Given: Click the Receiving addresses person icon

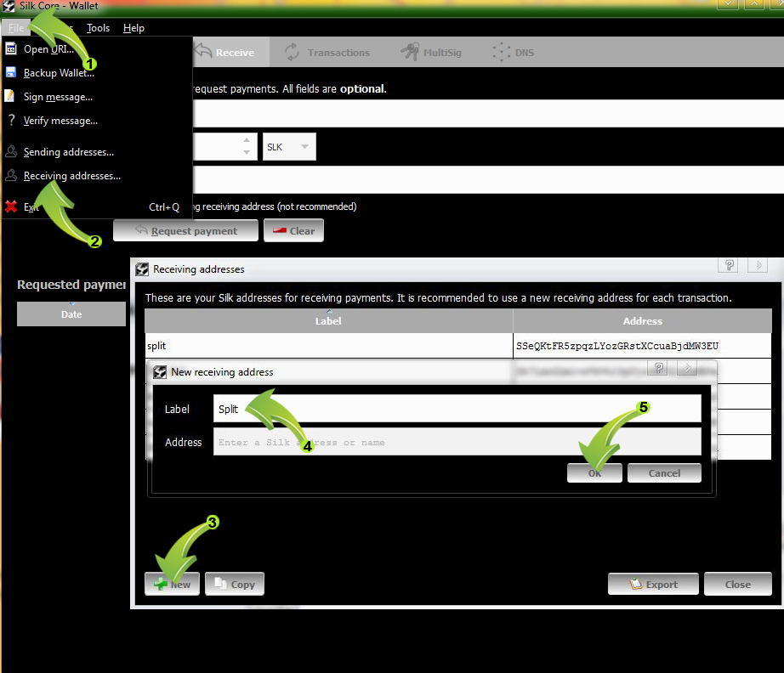Looking at the screenshot, I should coord(11,175).
